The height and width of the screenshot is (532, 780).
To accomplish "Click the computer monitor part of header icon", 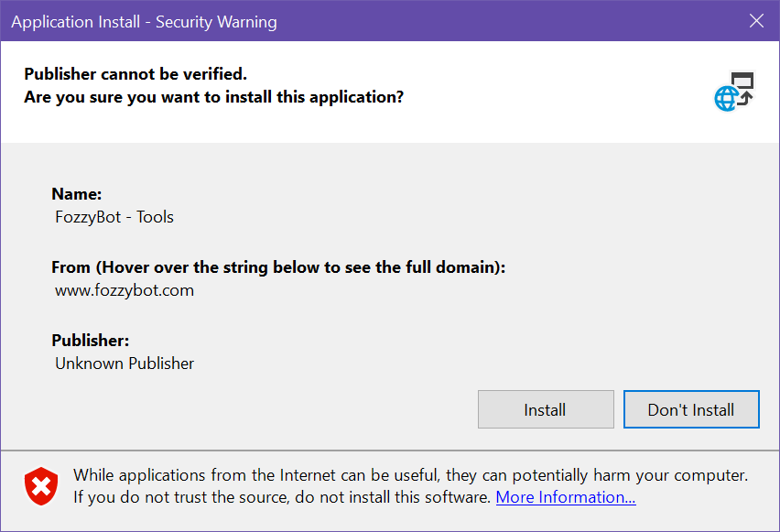I will [742, 81].
